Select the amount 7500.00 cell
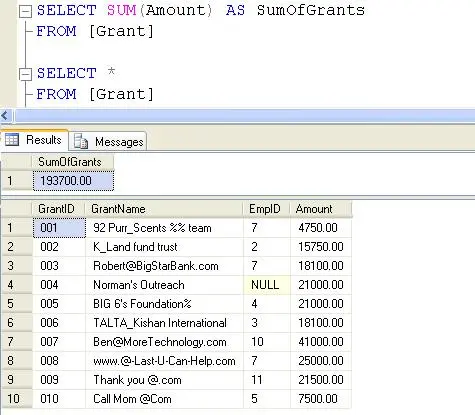The width and height of the screenshot is (475, 415). (321, 399)
